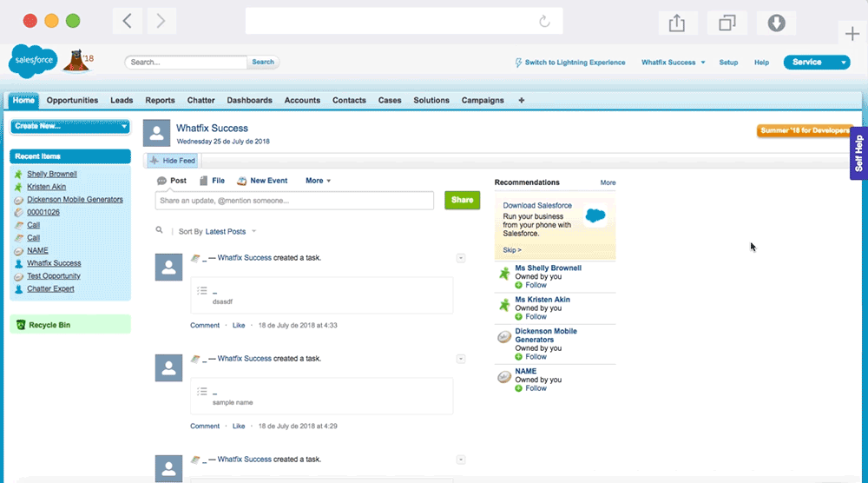This screenshot has height=483, width=868.
Task: Select the New Event calendar icon
Action: click(242, 181)
